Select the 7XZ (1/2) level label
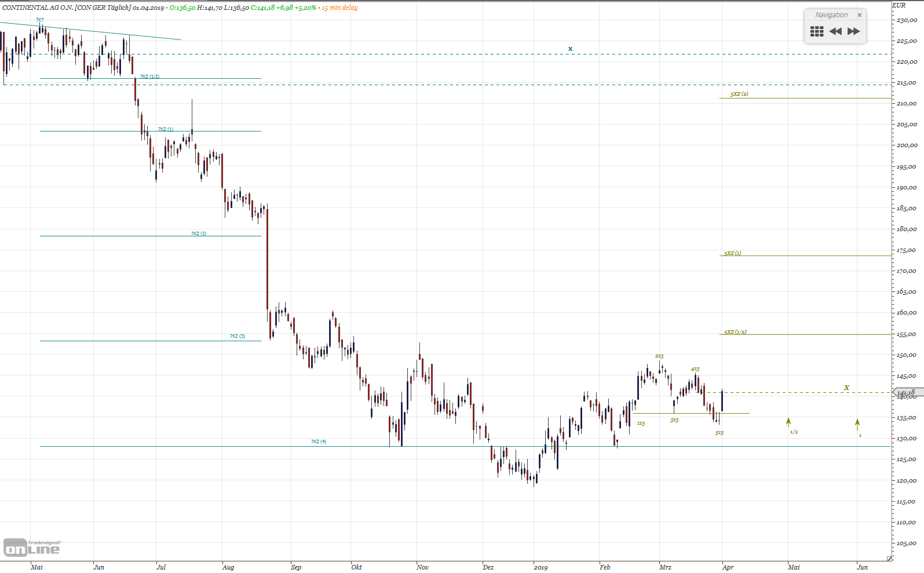 149,76
